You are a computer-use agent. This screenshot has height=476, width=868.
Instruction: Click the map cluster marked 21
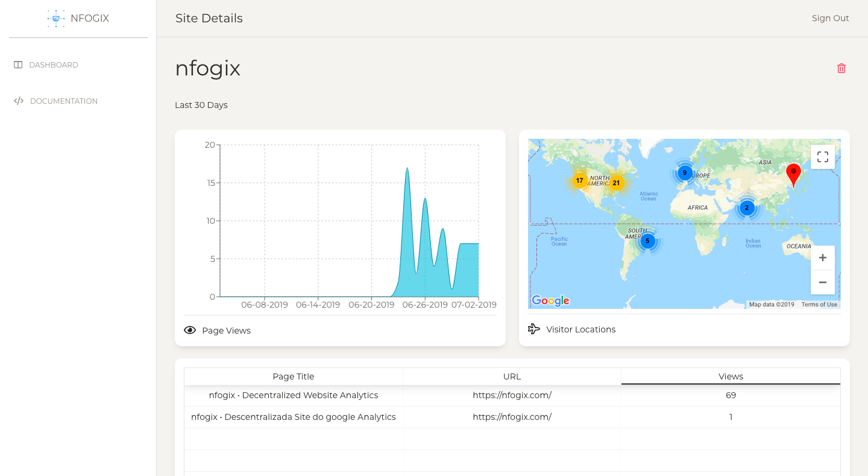tap(616, 183)
